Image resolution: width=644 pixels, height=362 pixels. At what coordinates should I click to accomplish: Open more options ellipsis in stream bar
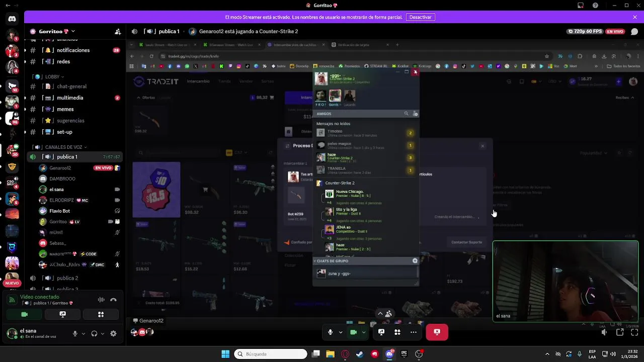[414, 332]
